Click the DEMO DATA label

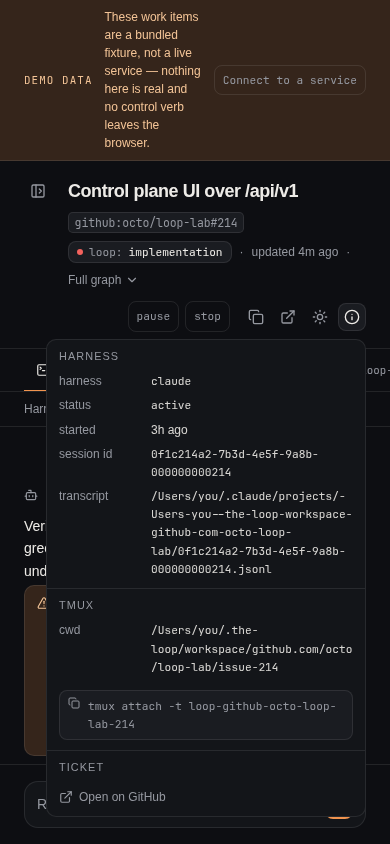(58, 80)
